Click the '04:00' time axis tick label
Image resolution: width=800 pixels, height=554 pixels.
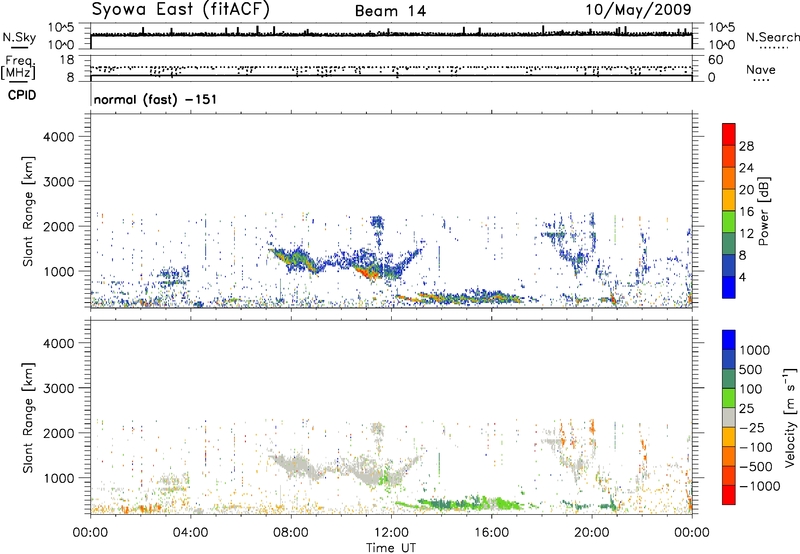(190, 533)
